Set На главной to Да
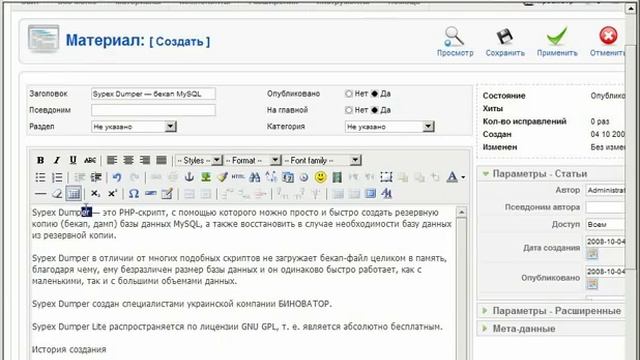 (x=374, y=110)
